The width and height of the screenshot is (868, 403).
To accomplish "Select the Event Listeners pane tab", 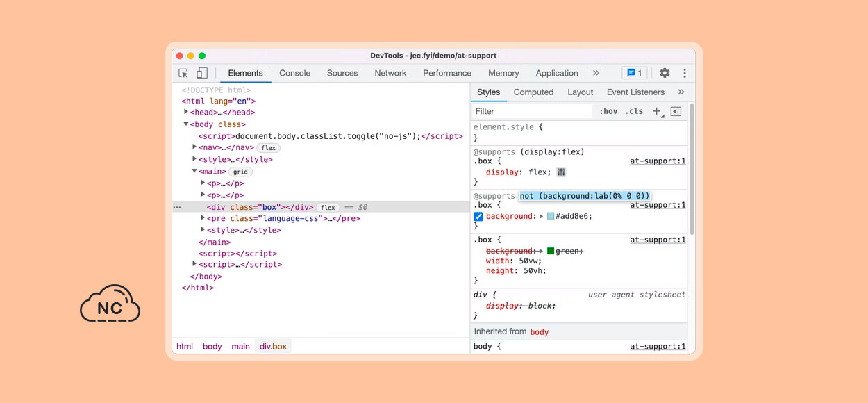I will click(635, 92).
